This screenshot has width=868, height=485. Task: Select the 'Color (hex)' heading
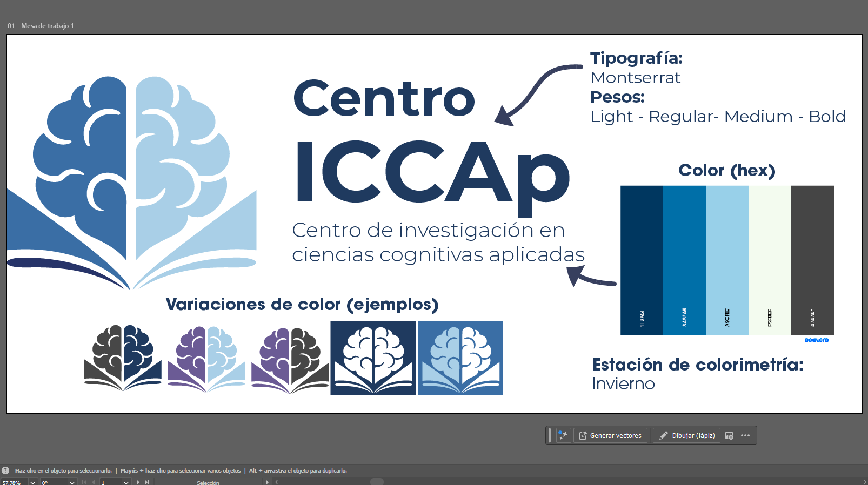[x=727, y=171]
